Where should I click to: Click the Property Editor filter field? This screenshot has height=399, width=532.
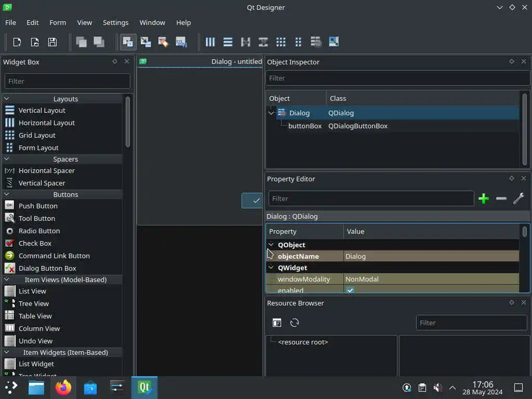(x=371, y=198)
